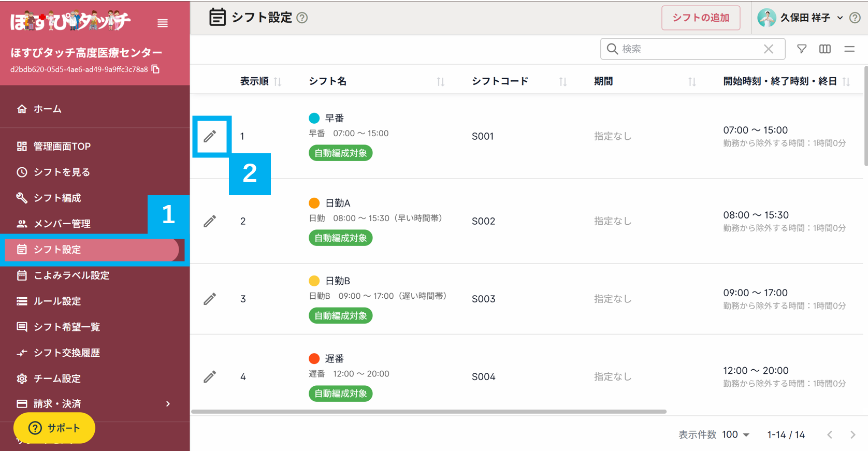Edit the 日勤A shift with the pencil icon

pos(210,221)
